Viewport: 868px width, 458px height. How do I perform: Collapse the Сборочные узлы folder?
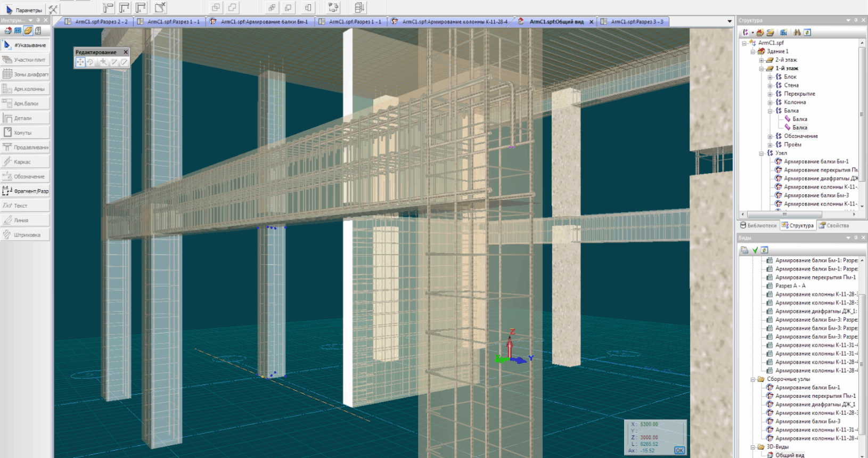pos(754,379)
